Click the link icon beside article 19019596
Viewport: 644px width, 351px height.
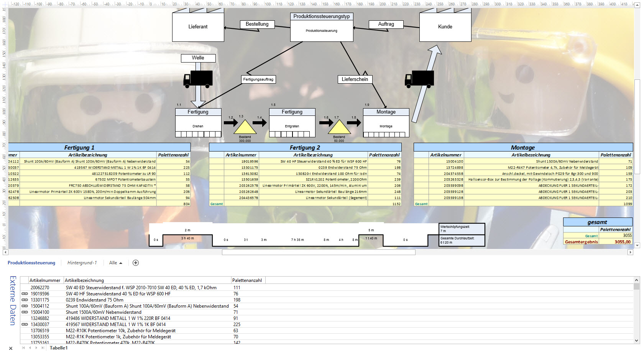point(25,294)
